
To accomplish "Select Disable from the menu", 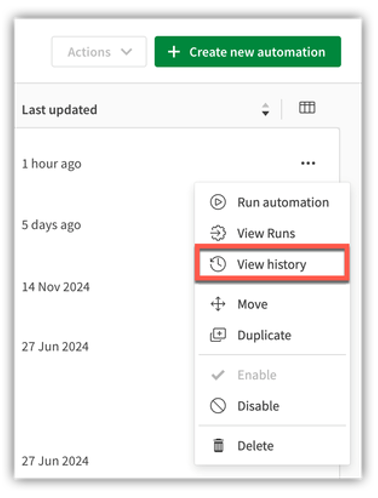I will tap(272, 406).
